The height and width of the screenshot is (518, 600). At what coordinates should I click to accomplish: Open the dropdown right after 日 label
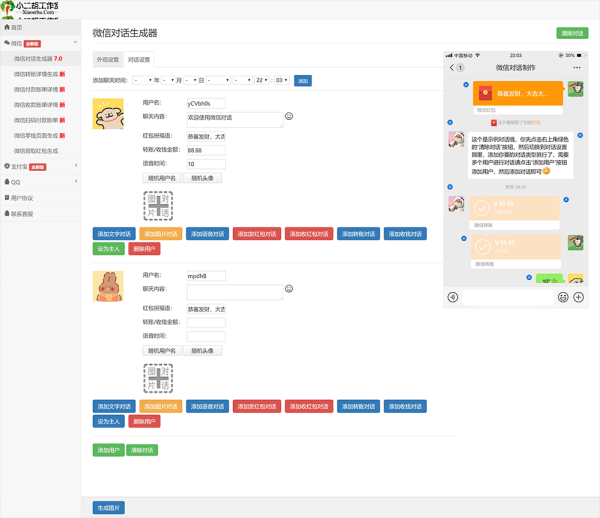pos(218,80)
